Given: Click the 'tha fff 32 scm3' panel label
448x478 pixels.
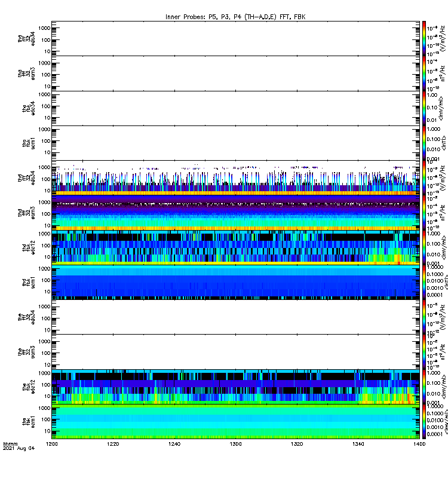Looking at the screenshot, I should point(26,73).
